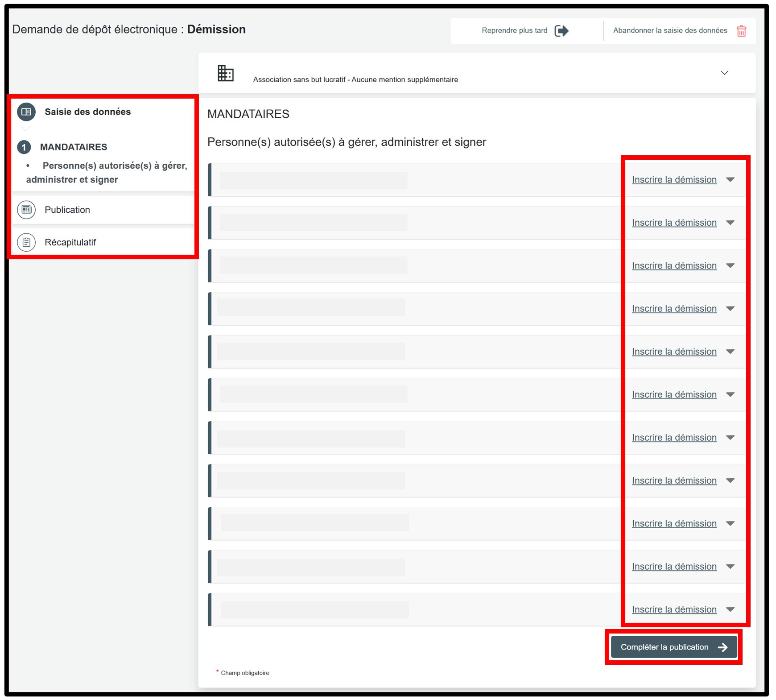
Task: Click the arrow icon on Compléter la publication
Action: pyautogui.click(x=723, y=647)
